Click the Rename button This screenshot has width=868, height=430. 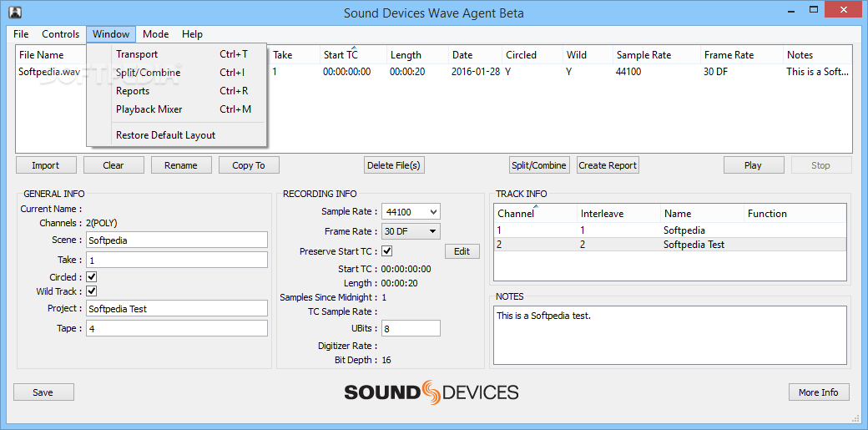181,165
